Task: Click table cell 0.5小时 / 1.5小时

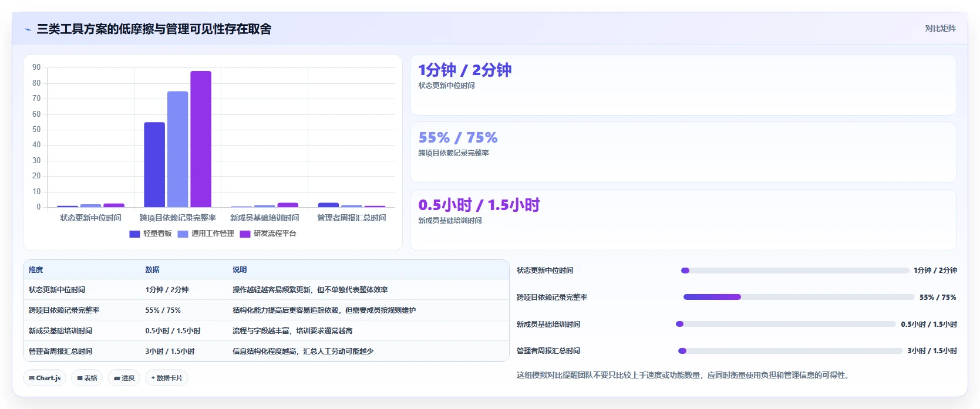Action: click(173, 331)
